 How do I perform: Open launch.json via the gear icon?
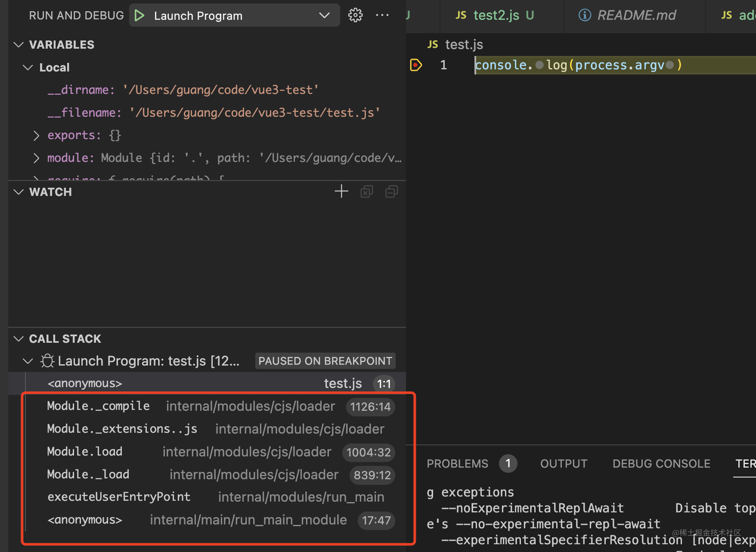coord(355,16)
